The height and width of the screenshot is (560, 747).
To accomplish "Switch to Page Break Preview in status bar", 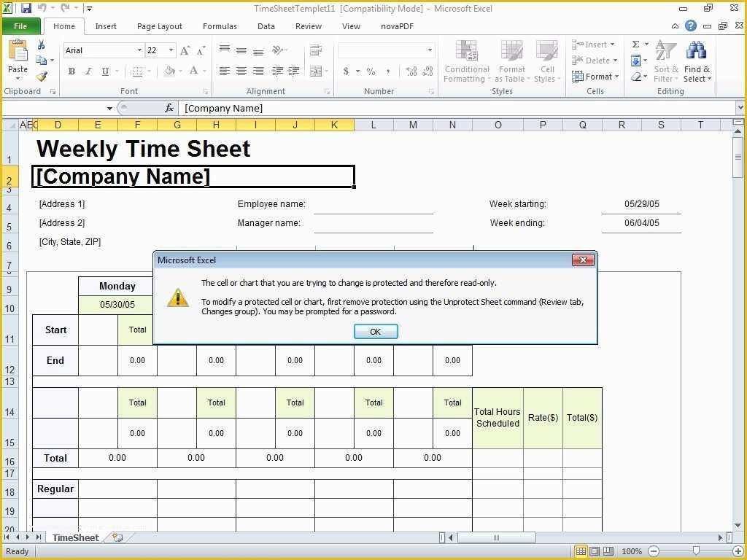I will 608,551.
